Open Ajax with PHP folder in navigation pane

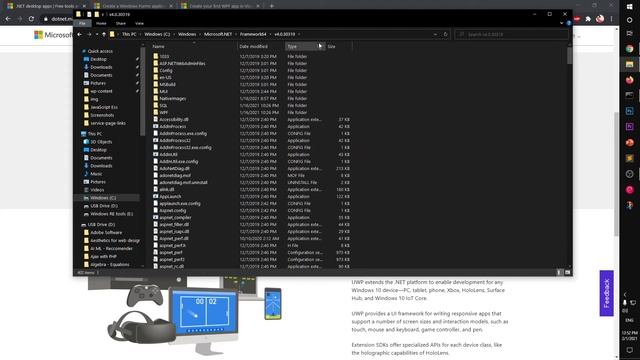click(x=103, y=256)
